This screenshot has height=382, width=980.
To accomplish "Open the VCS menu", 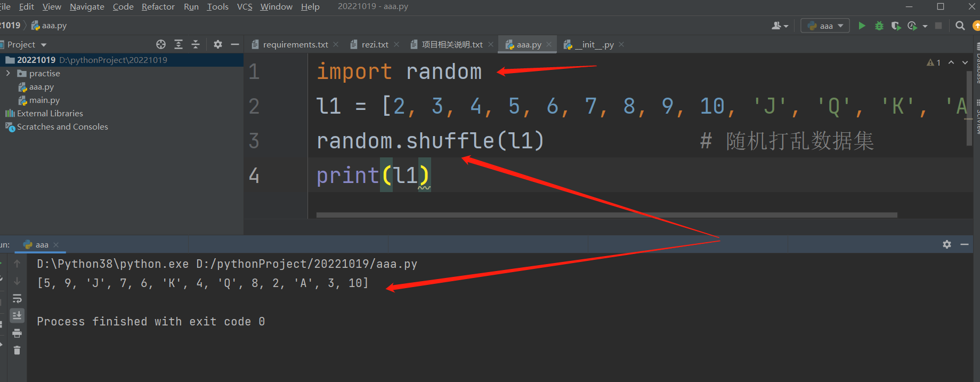I will [x=245, y=6].
